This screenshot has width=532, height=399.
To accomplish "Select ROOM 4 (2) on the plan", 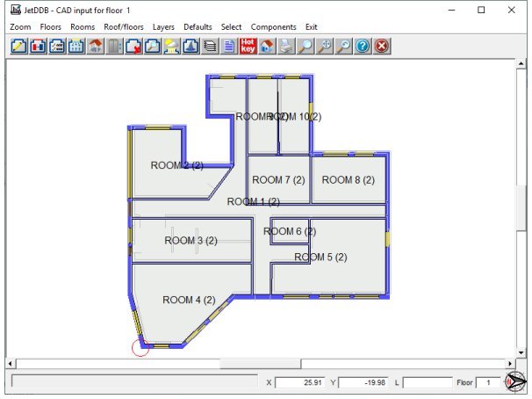I will [189, 300].
